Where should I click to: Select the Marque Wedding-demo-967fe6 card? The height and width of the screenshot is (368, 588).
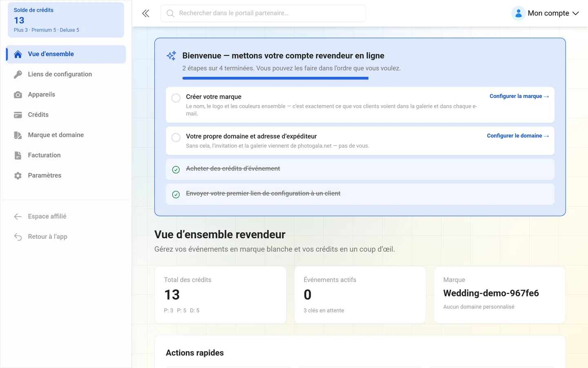[x=500, y=295]
